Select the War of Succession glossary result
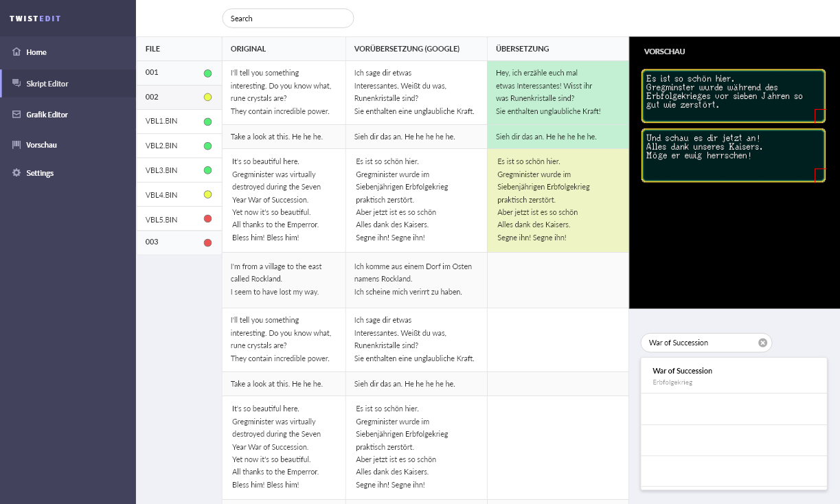 click(733, 376)
